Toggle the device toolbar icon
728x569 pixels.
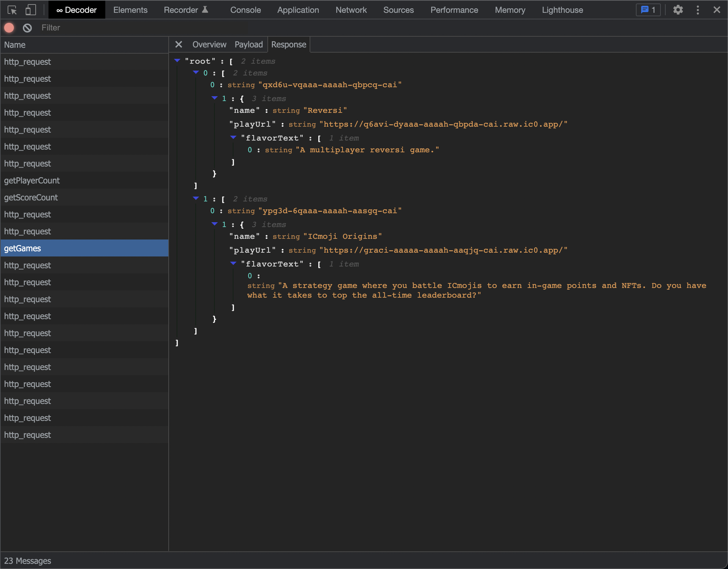pos(30,10)
